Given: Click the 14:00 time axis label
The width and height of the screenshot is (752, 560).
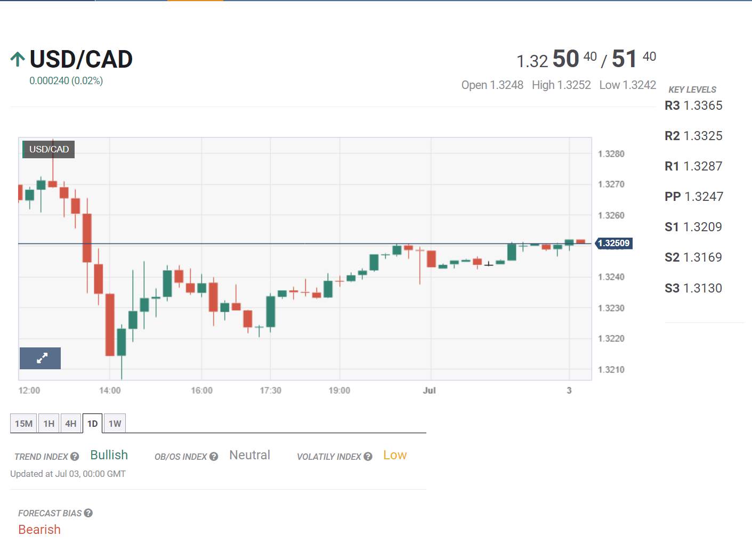Looking at the screenshot, I should coord(110,391).
